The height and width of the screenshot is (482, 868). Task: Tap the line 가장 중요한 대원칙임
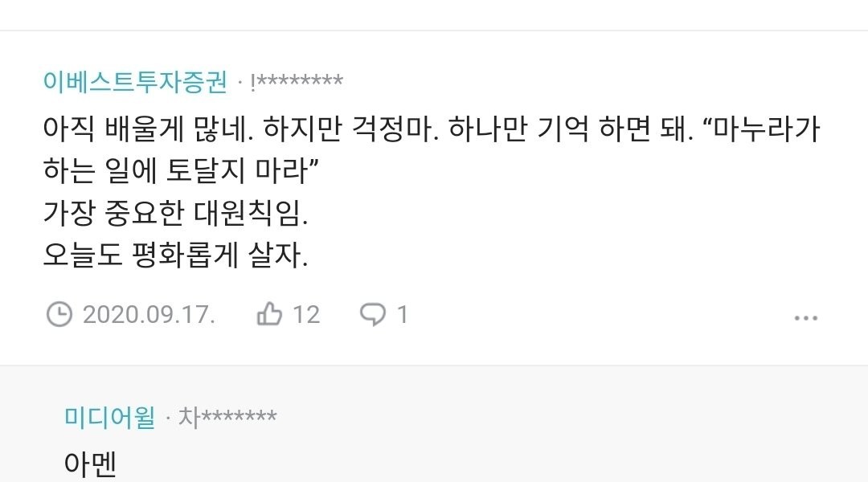175,215
